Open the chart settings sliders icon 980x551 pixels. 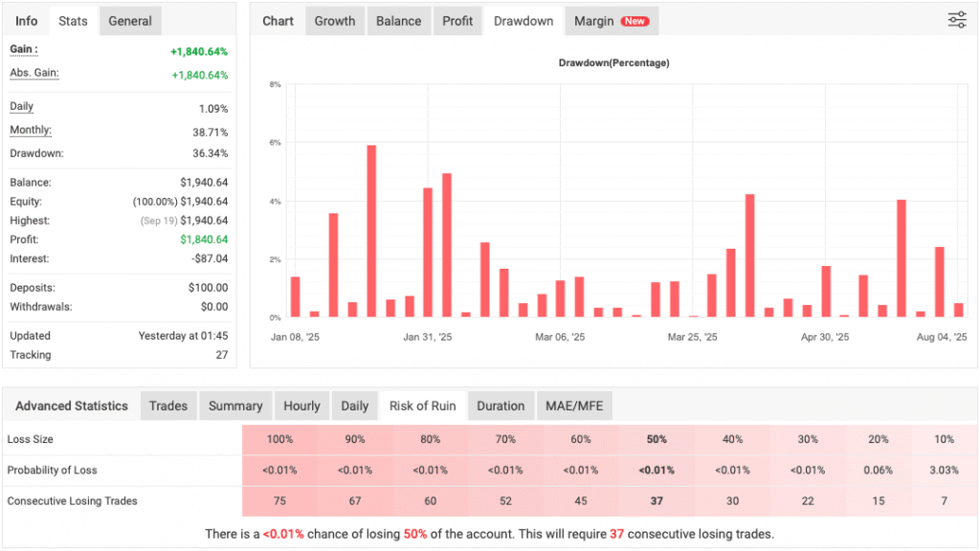(956, 20)
